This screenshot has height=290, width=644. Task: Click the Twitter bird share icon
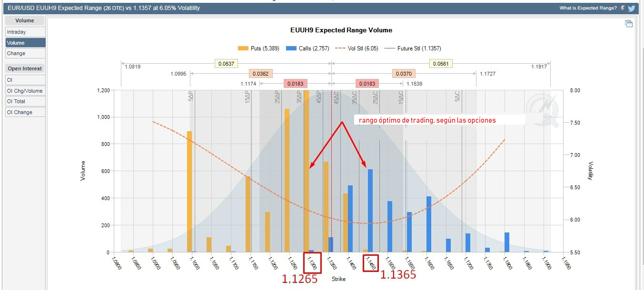[632, 8]
